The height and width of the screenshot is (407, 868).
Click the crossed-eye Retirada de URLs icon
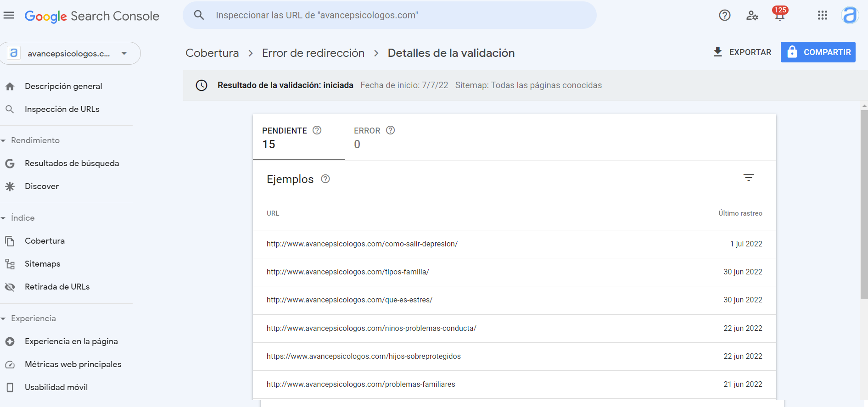point(10,287)
